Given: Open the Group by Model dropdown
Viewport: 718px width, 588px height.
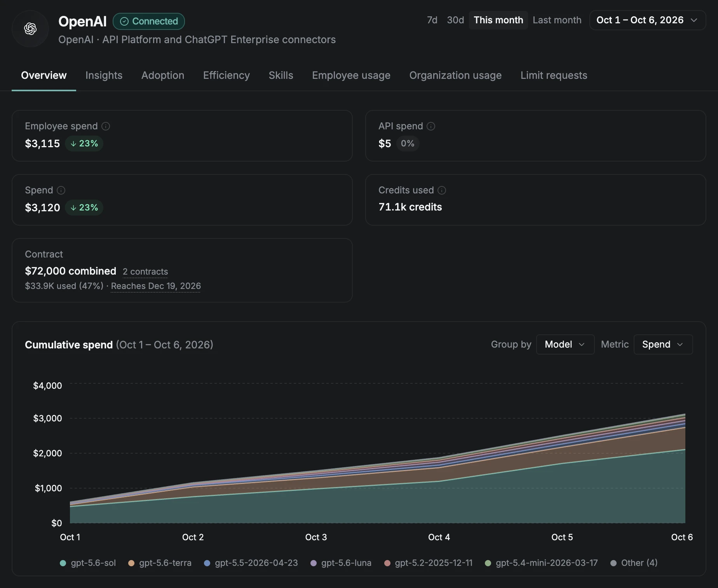Looking at the screenshot, I should tap(565, 344).
